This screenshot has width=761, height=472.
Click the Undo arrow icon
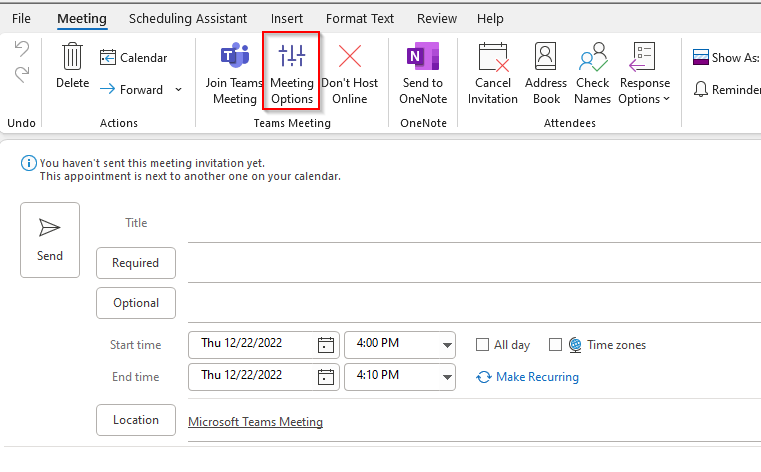tap(22, 49)
